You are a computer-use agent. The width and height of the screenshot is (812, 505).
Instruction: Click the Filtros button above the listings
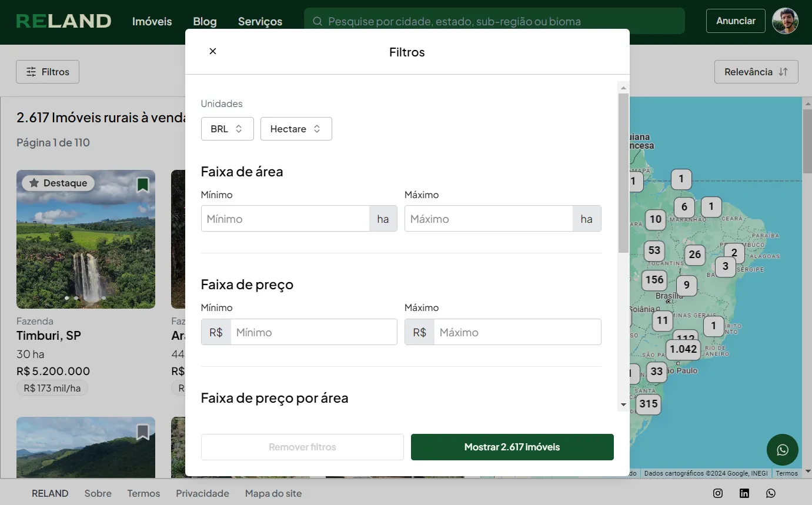coord(48,72)
